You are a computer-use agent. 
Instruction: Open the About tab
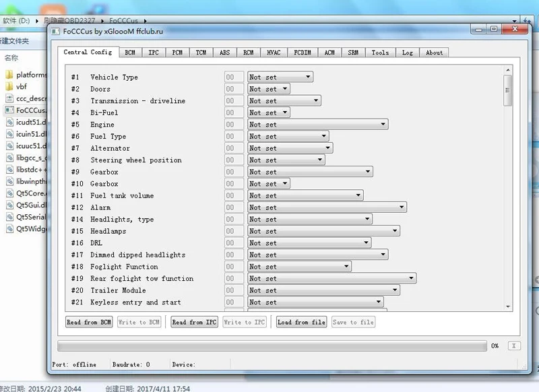[434, 53]
